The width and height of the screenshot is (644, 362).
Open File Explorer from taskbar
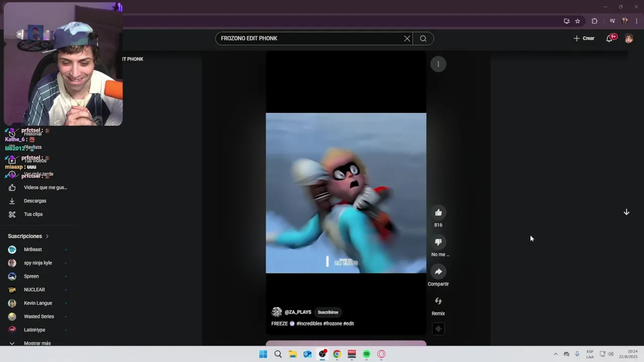pyautogui.click(x=293, y=354)
